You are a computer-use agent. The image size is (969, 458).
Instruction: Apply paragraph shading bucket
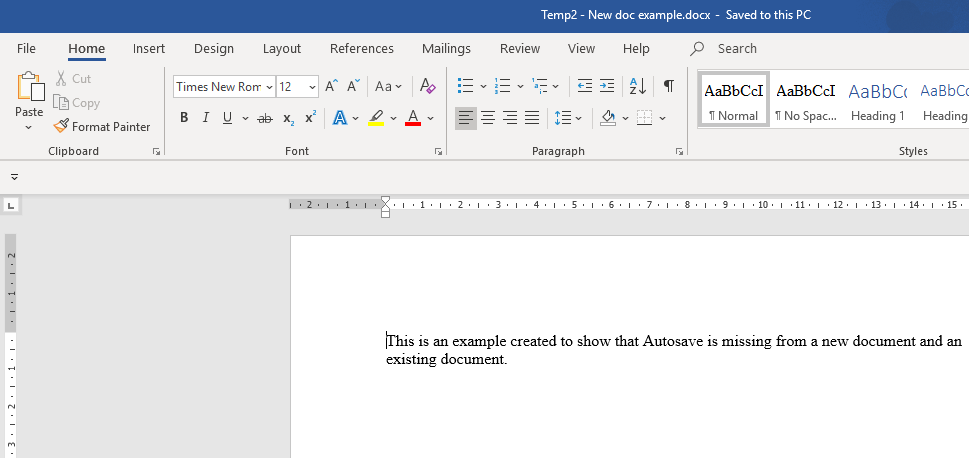(608, 117)
